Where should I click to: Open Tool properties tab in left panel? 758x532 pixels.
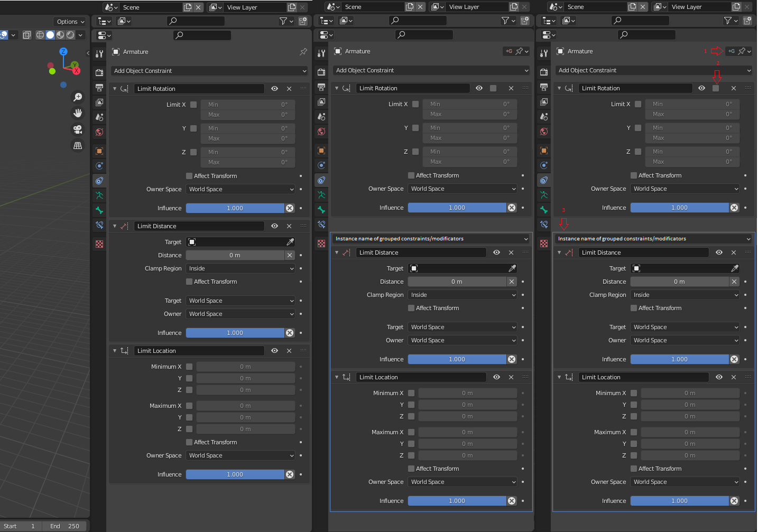click(99, 54)
